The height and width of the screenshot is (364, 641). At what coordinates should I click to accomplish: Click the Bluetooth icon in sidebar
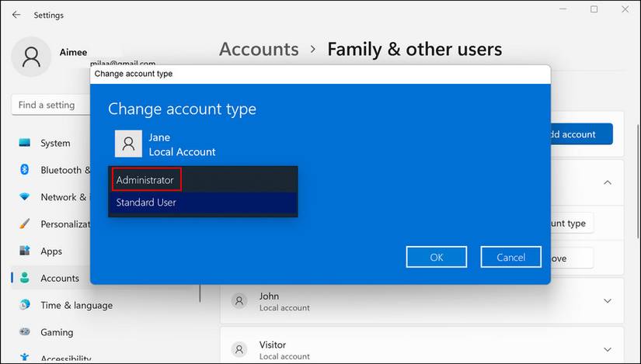click(x=25, y=170)
